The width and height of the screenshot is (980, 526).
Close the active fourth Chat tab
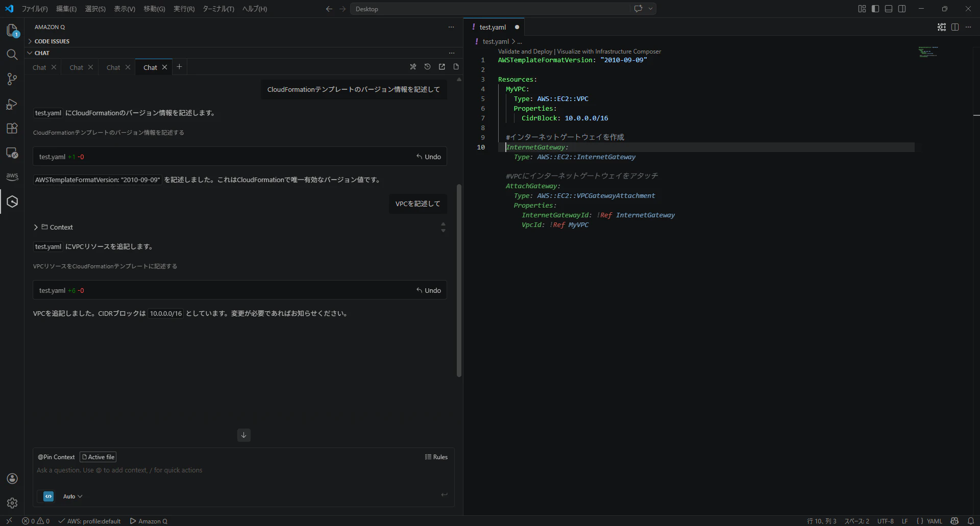click(x=164, y=67)
